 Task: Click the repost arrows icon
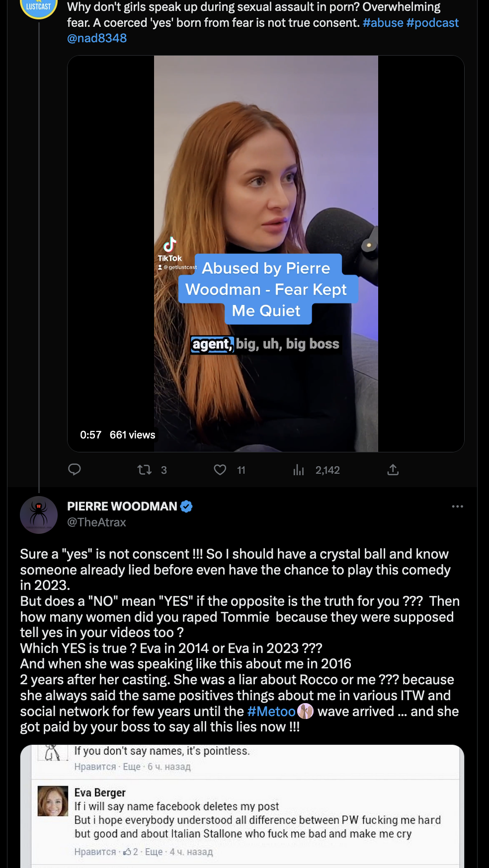(x=145, y=470)
